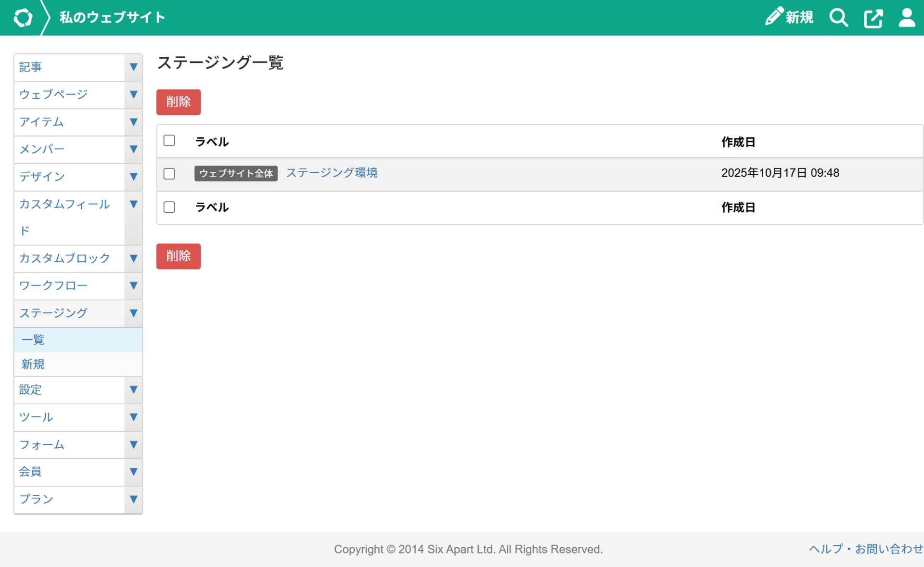
Task: Open search with the magnifier icon
Action: coord(838,18)
